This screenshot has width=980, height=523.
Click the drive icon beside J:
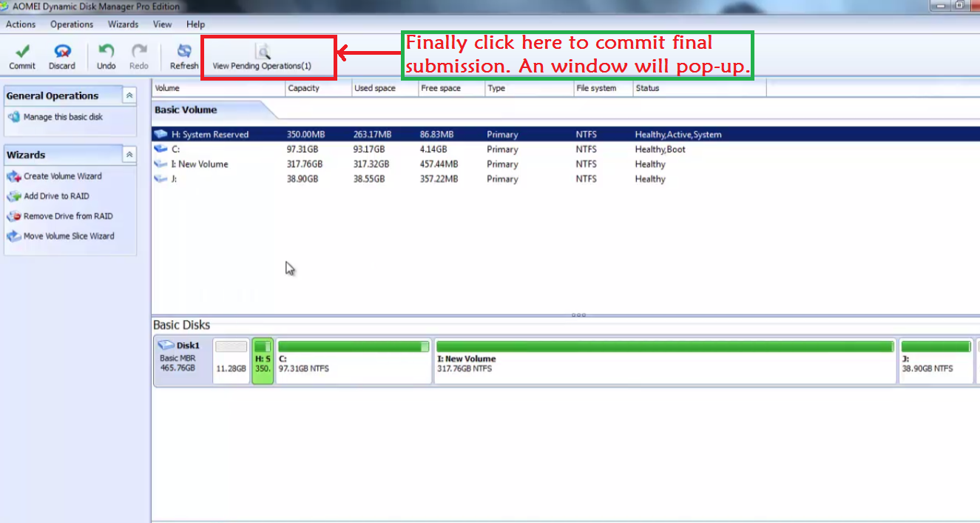pyautogui.click(x=160, y=178)
